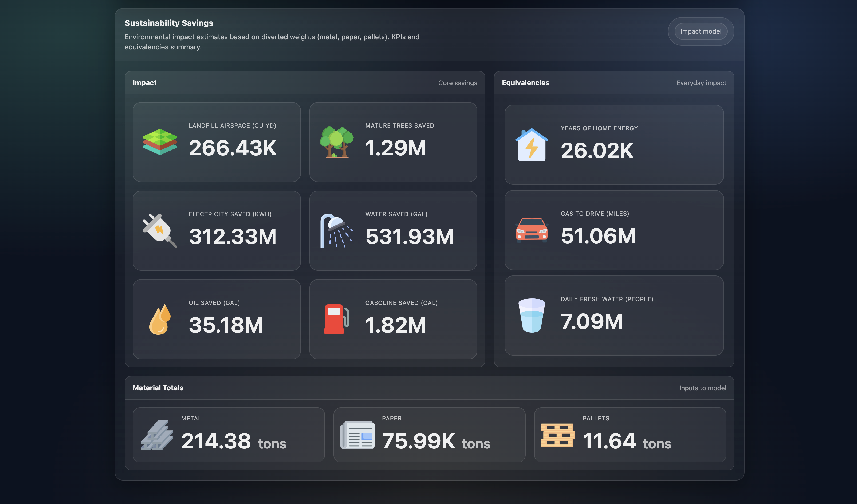Image resolution: width=857 pixels, height=504 pixels.
Task: Select the WATER SAVED (GAL) label
Action: [x=396, y=214]
